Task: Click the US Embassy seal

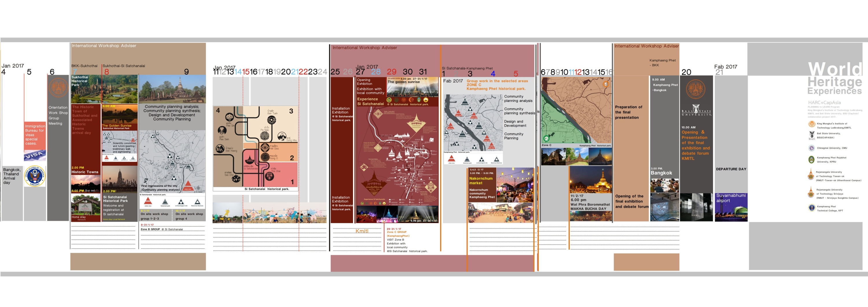Action: pyautogui.click(x=35, y=176)
